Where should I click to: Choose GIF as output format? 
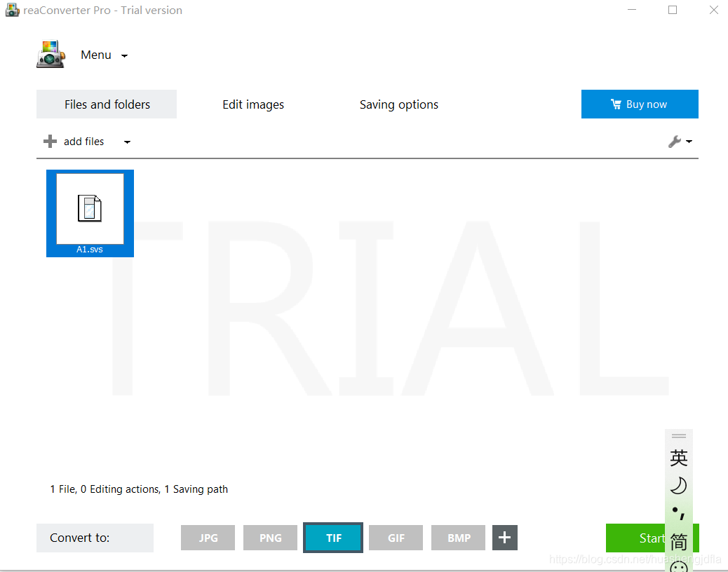point(396,538)
